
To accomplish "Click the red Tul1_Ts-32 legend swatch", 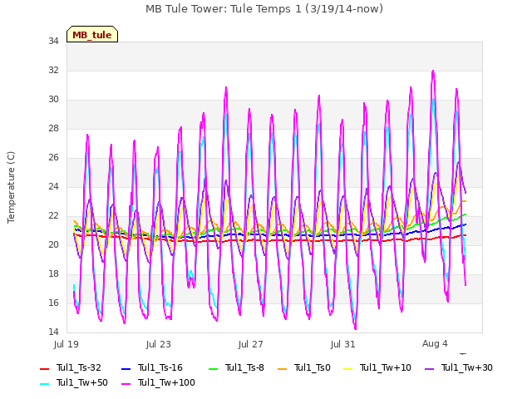I will tap(44, 368).
